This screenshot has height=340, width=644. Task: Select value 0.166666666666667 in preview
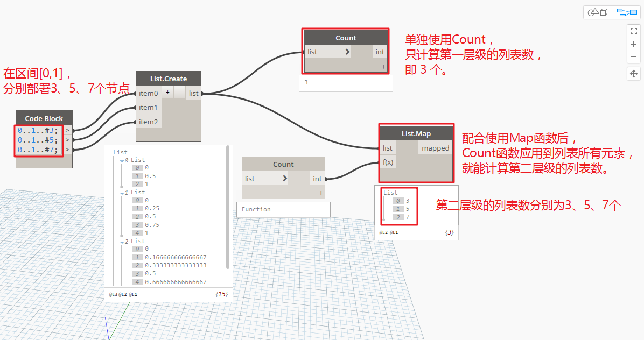click(x=176, y=257)
